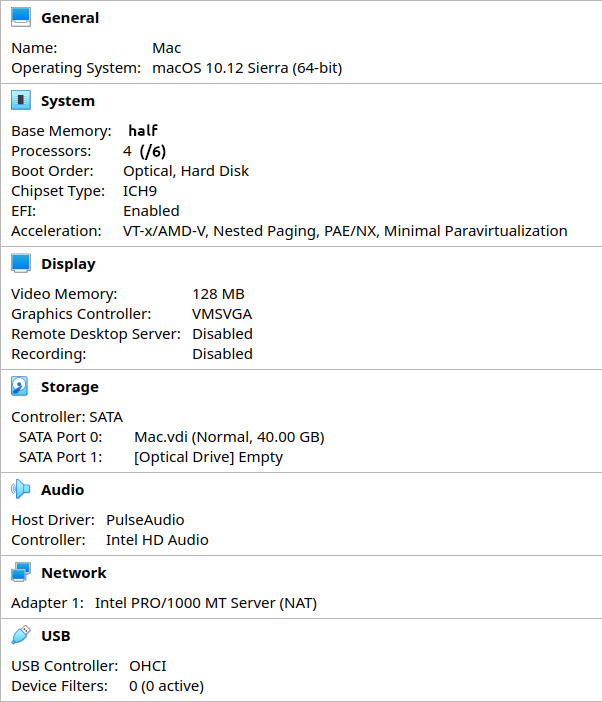Click 'macOS 10.12 Sierra (64-bit)' value
Screen dimensions: 602x702
tap(247, 68)
